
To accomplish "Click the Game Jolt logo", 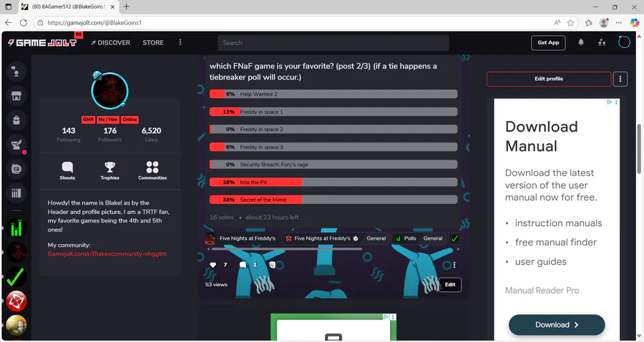I will click(x=42, y=43).
